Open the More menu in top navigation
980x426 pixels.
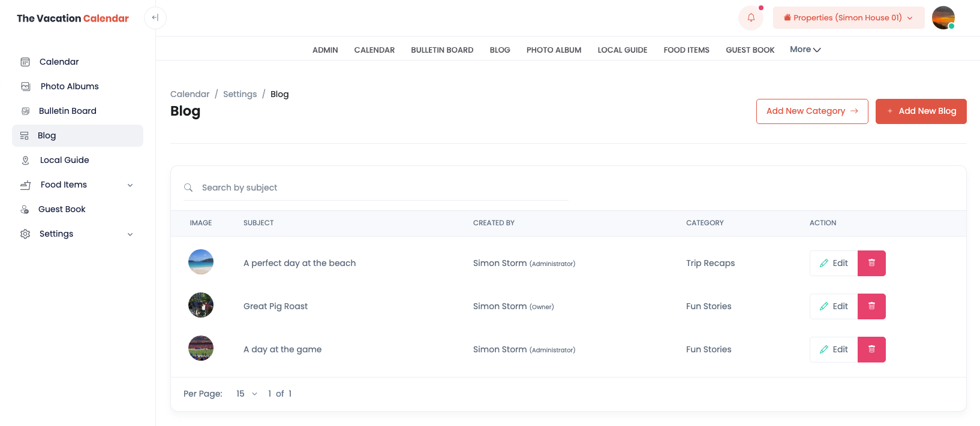coord(805,50)
